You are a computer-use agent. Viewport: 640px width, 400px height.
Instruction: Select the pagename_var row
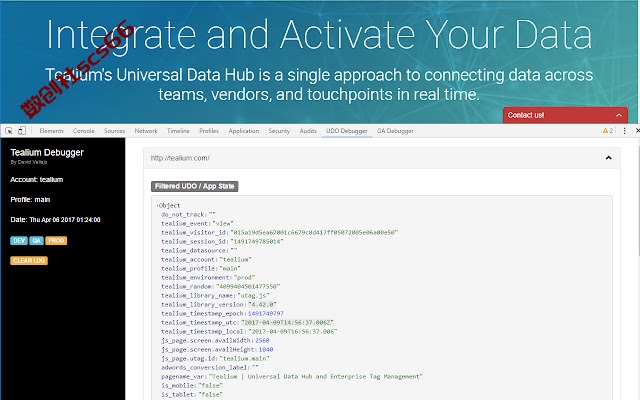pyautogui.click(x=292, y=376)
